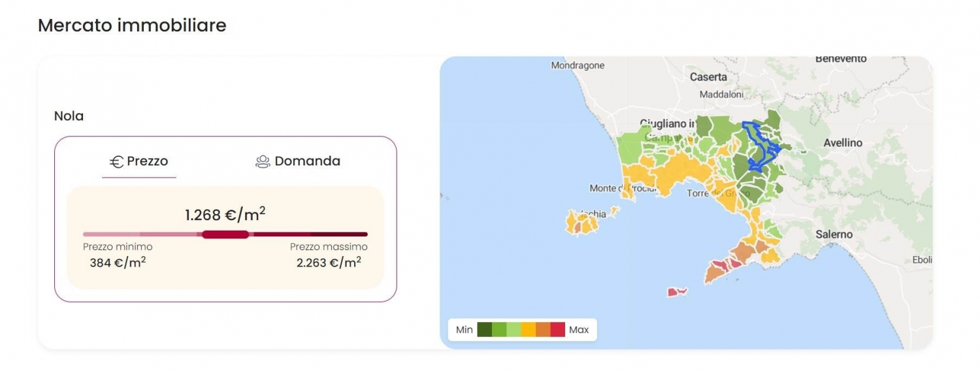Switch to the Domanda tab

click(298, 161)
